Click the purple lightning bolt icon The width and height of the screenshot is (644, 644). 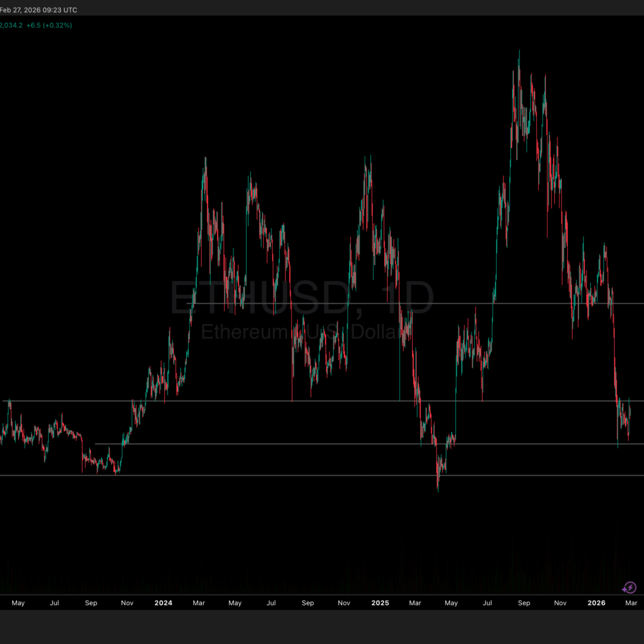pyautogui.click(x=629, y=588)
